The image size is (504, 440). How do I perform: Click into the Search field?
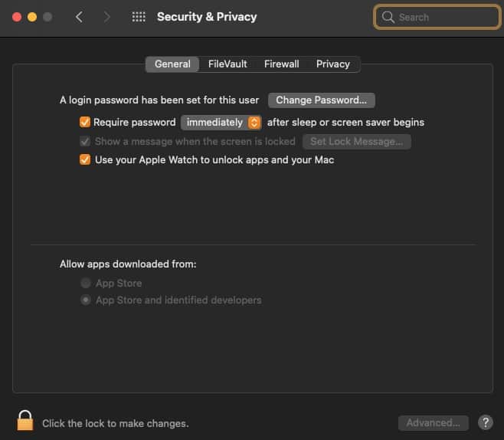pyautogui.click(x=437, y=17)
